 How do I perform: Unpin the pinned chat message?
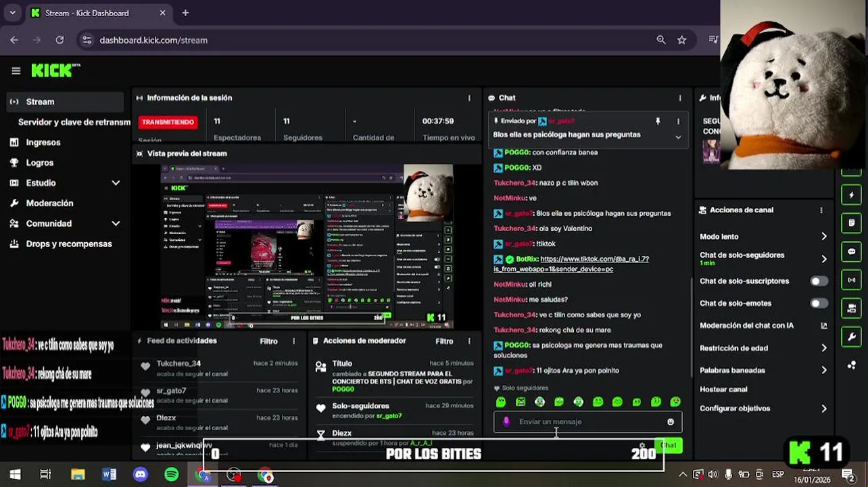click(x=657, y=121)
